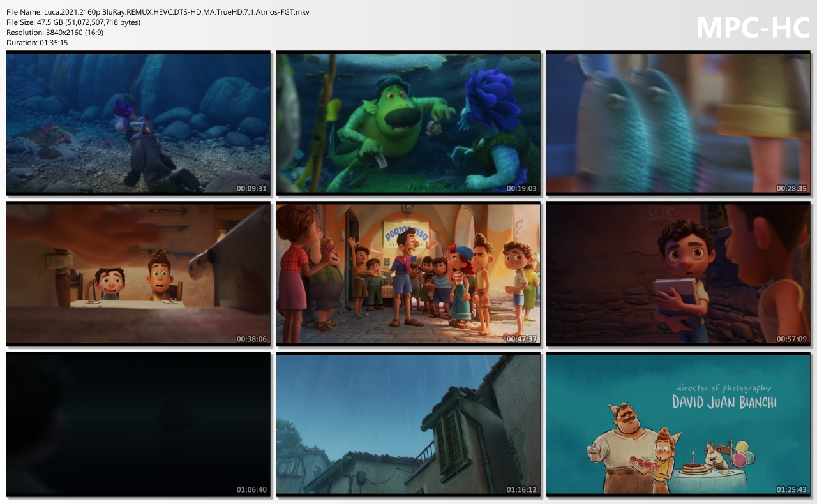Open the thumbnail at 00:19:03
The image size is (817, 504).
coord(408,123)
